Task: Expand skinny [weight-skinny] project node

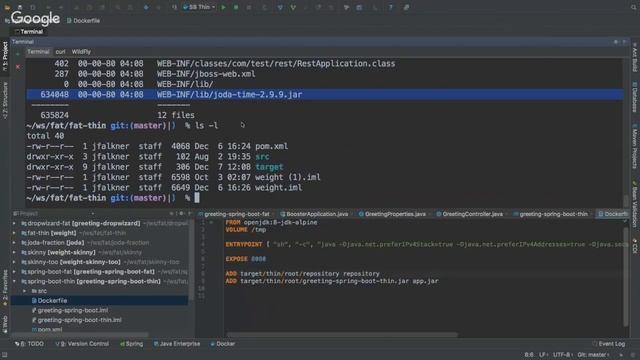Action: tap(14, 252)
